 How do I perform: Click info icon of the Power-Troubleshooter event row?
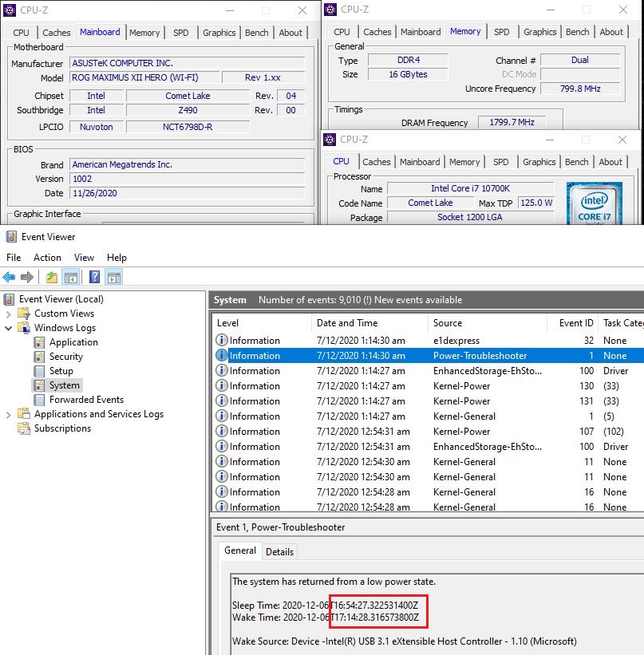tap(222, 356)
